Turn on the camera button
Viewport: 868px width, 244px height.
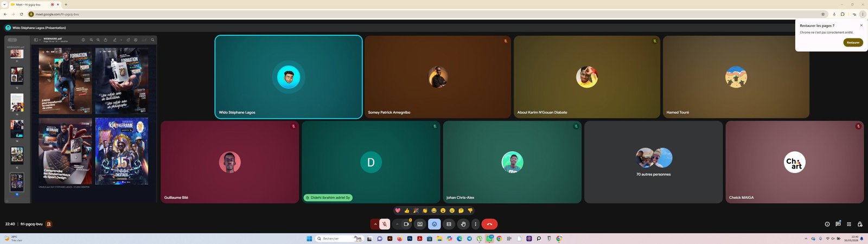click(x=406, y=224)
